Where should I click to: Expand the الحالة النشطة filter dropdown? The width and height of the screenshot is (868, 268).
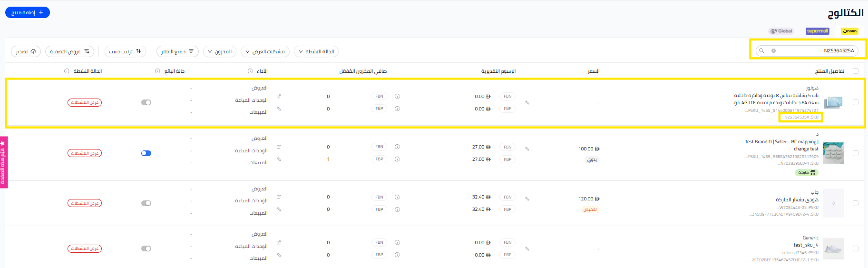coord(316,51)
